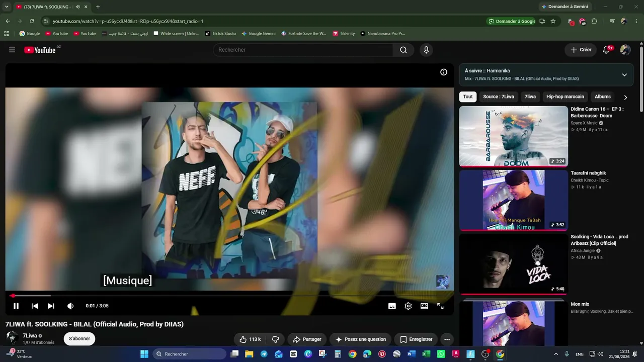Open the Mon mix title
Screen dimensions: 644x362
[580, 304]
